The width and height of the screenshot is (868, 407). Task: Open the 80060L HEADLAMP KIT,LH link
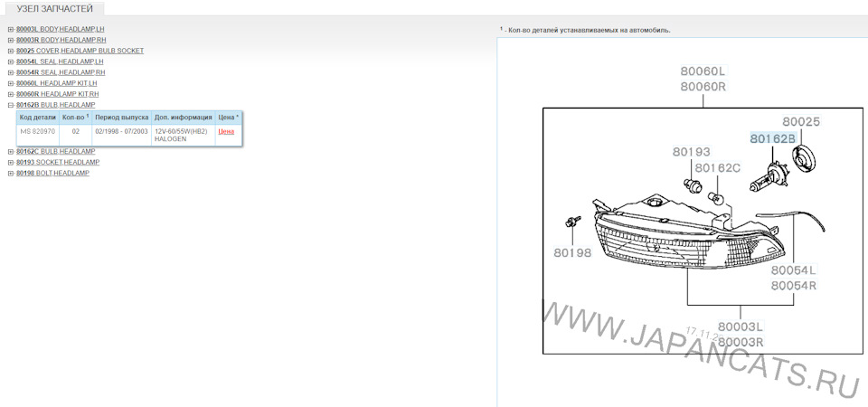tap(56, 83)
